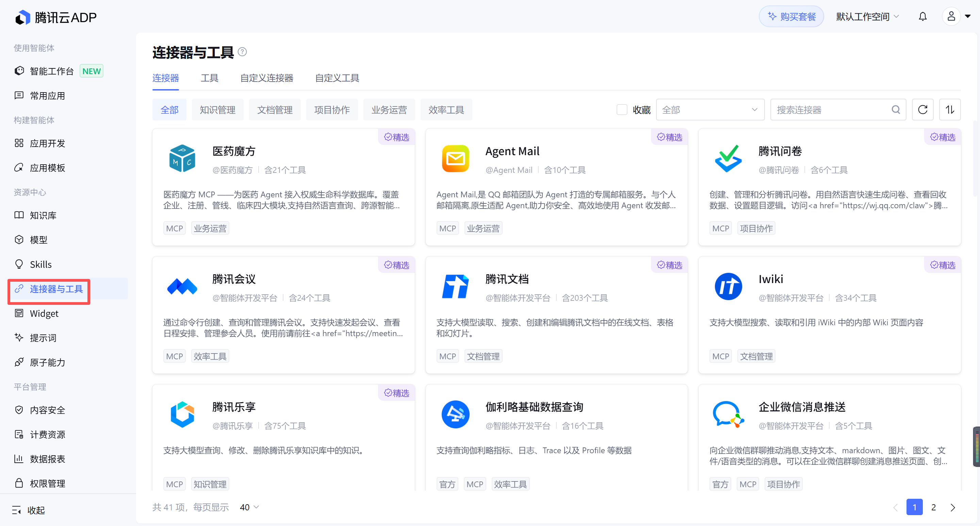Screen dimensions: 980x526
Task: Click the 企业微信消息推送 card title
Action: 802,407
